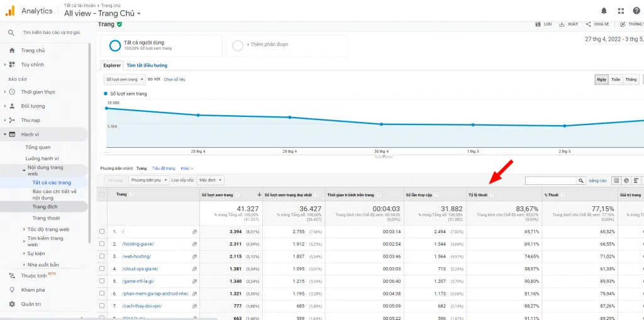Click the Chia sẻ share icon
Image resolution: width=644 pixels, height=320 pixels.
(x=588, y=25)
